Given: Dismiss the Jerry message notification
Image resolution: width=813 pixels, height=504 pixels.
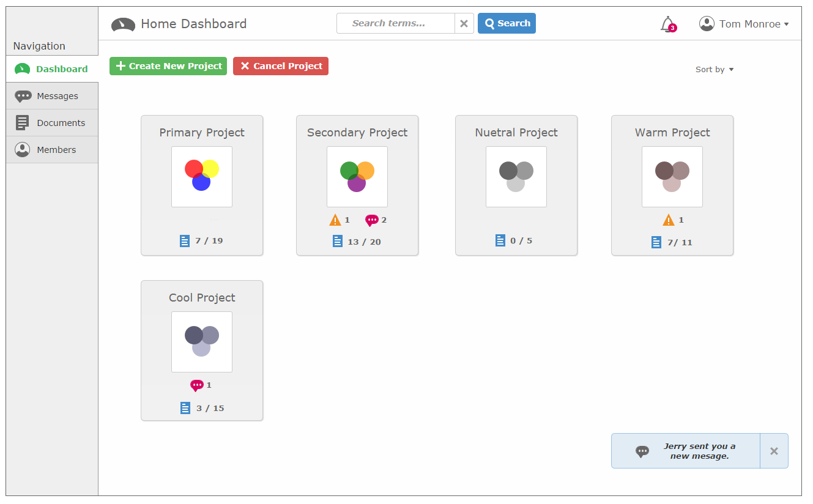Looking at the screenshot, I should (x=774, y=451).
